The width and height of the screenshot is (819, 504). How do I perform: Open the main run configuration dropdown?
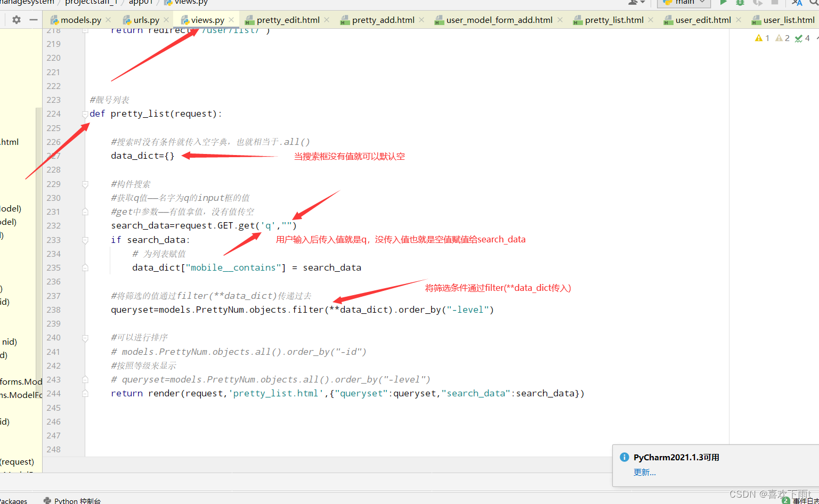click(x=684, y=3)
